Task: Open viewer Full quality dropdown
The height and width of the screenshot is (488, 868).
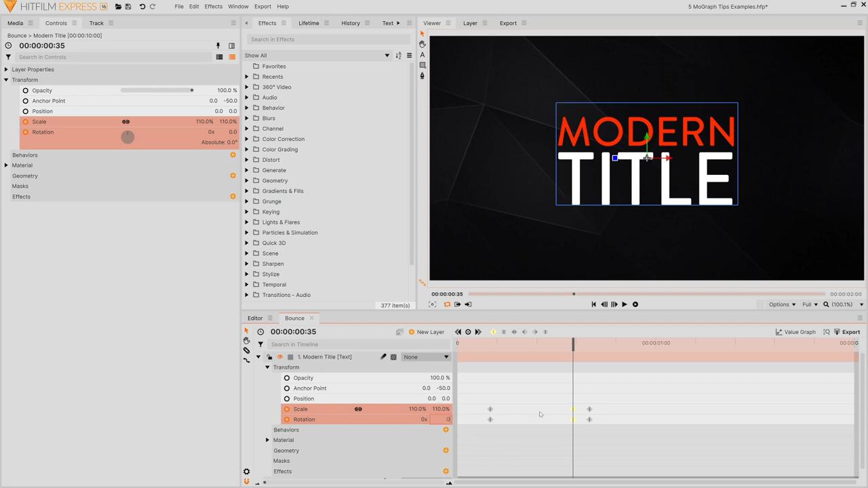Action: 810,304
